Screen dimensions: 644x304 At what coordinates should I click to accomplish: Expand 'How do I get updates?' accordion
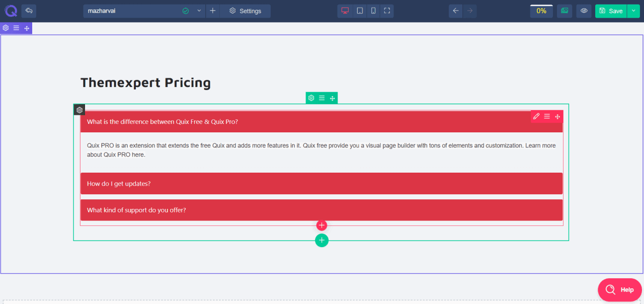321,184
